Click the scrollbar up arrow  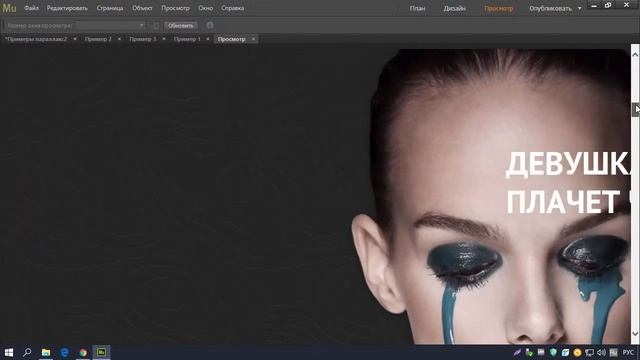(x=635, y=54)
